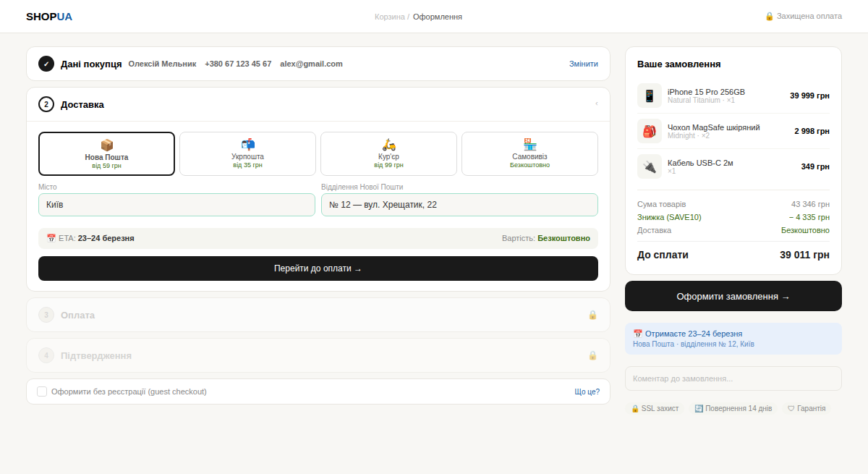Viewport: 868px width, 474px height.
Task: Open the Місто city field
Action: click(x=176, y=205)
